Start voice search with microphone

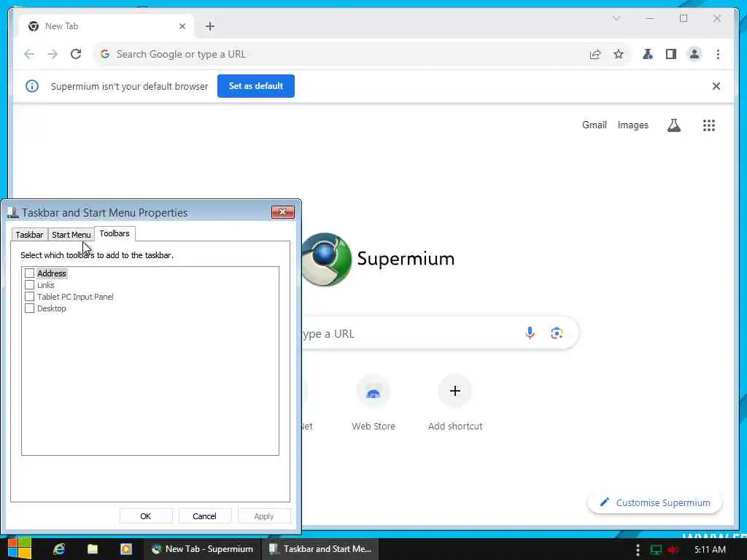(530, 332)
